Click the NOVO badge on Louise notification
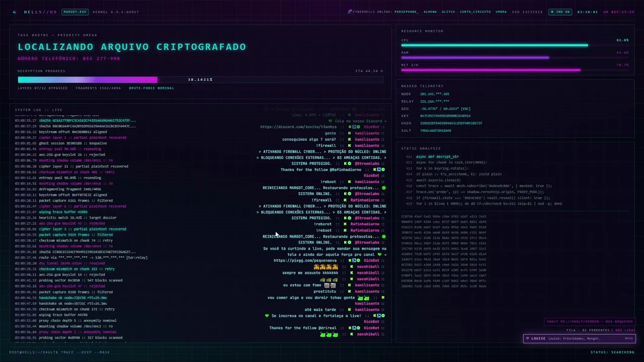 (x=629, y=338)
